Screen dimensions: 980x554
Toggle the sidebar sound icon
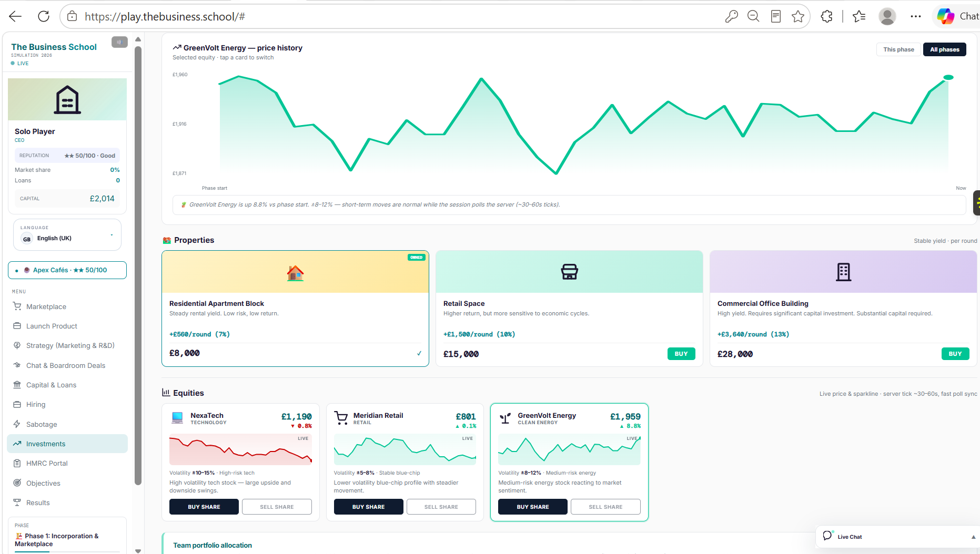pos(119,42)
